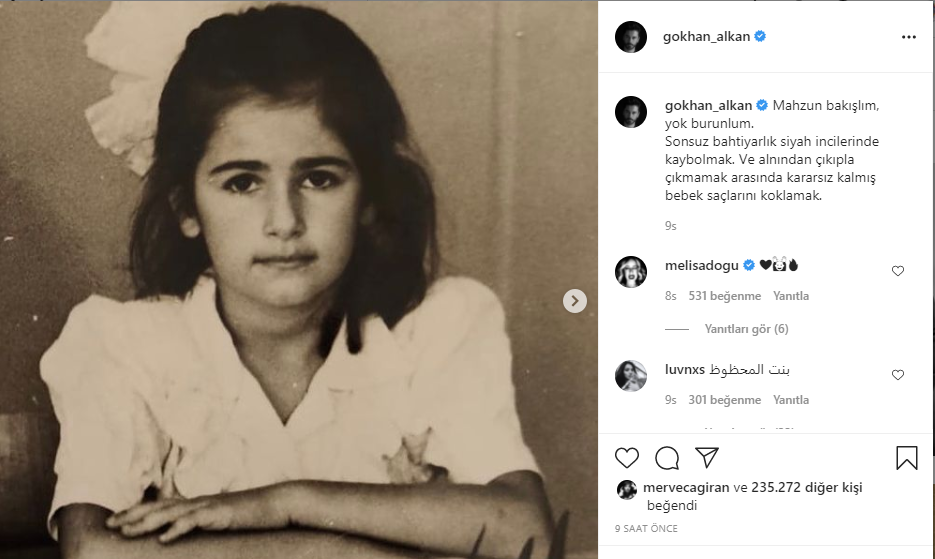The height and width of the screenshot is (559, 935).
Task: Reply to melisadogu via Yanıtla
Action: pyautogui.click(x=791, y=296)
